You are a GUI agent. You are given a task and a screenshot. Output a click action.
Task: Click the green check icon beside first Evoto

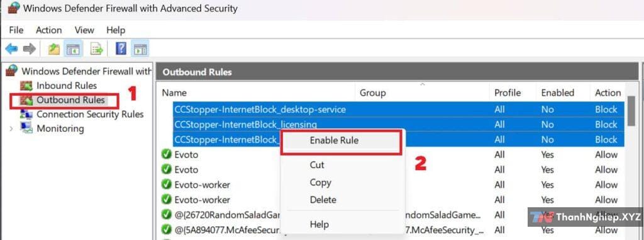tap(166, 154)
